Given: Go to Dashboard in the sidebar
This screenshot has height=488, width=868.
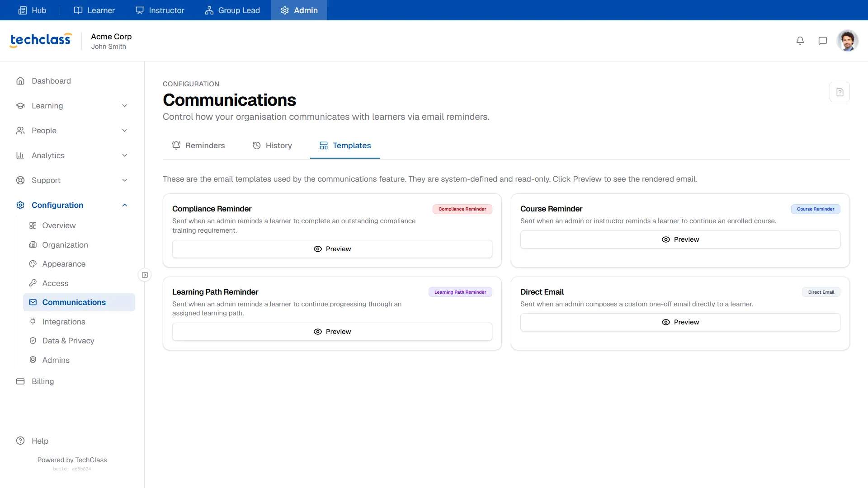Looking at the screenshot, I should click(72, 81).
